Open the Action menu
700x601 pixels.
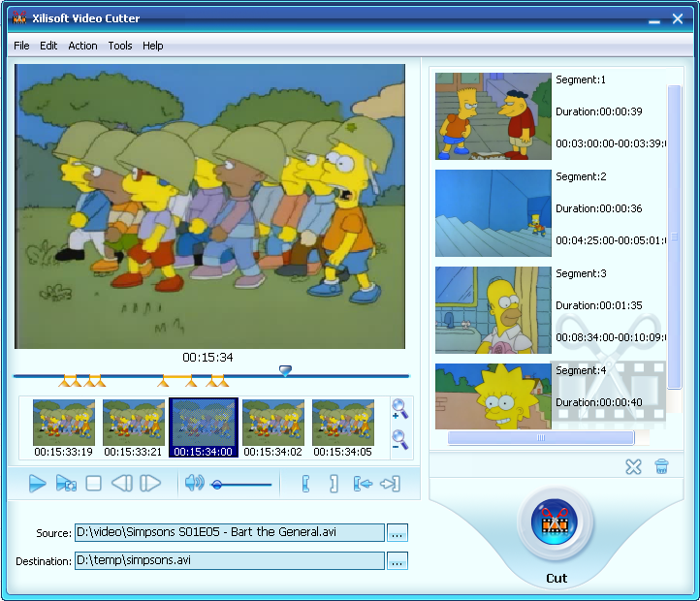pos(82,46)
